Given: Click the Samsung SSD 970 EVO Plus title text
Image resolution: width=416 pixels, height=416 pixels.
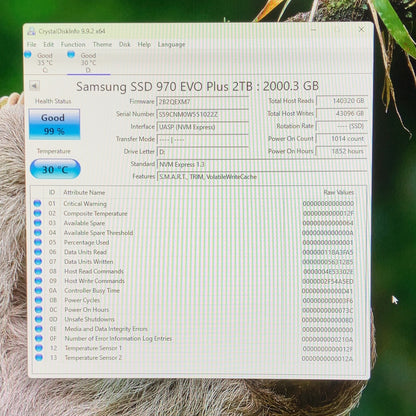Looking at the screenshot, I should [197, 86].
